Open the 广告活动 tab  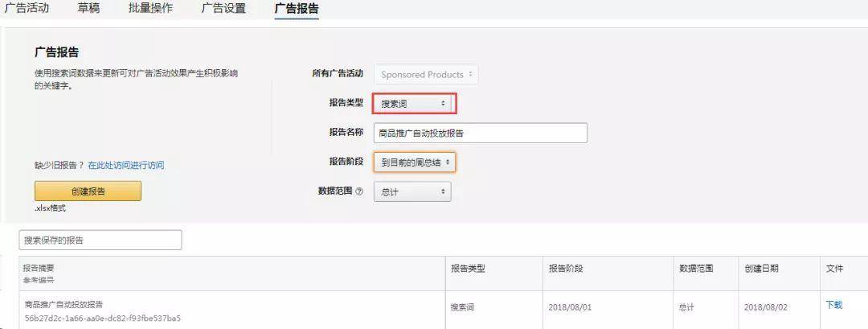pos(27,8)
